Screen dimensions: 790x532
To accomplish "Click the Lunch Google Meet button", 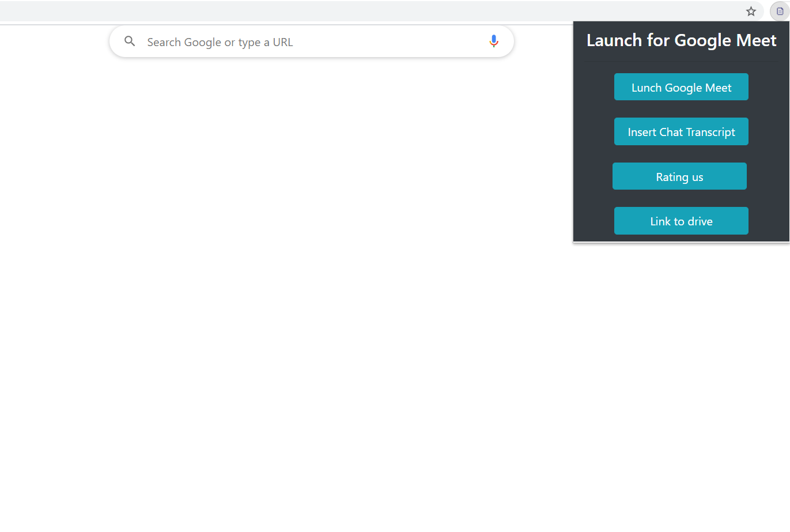I will [681, 87].
